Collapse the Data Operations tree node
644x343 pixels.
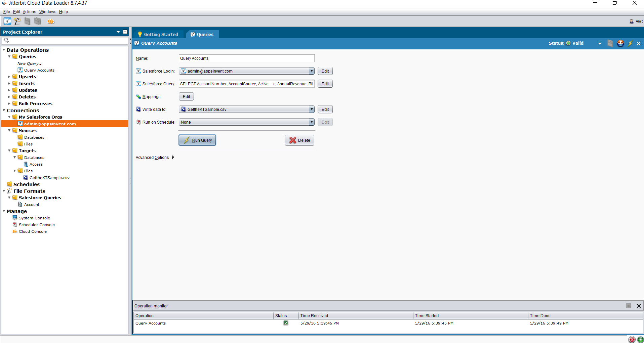pos(4,50)
